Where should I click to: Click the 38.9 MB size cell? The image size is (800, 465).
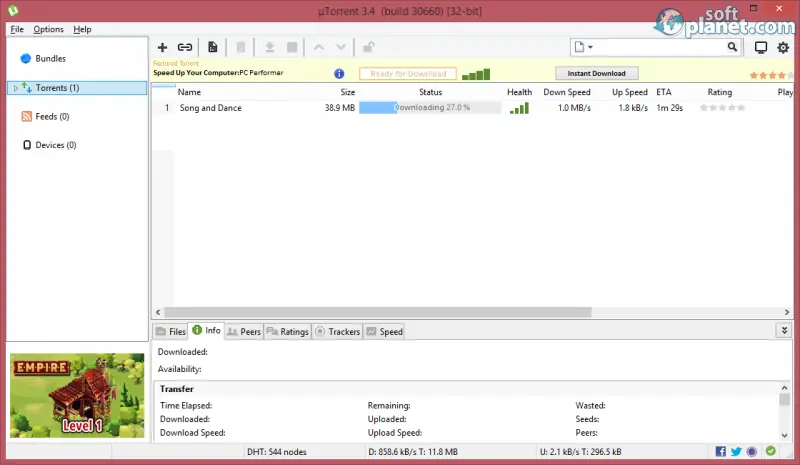tap(340, 108)
